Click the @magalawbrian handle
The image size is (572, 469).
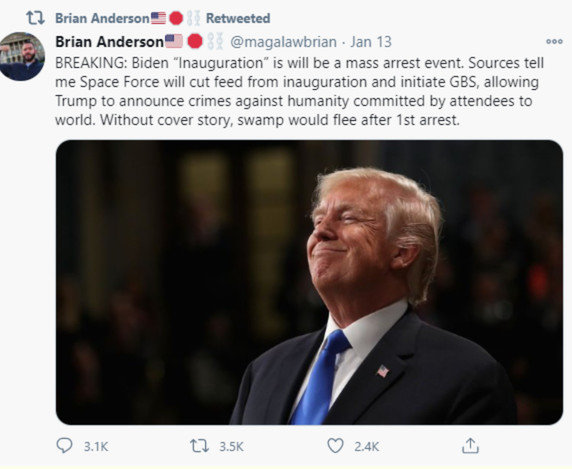click(283, 42)
